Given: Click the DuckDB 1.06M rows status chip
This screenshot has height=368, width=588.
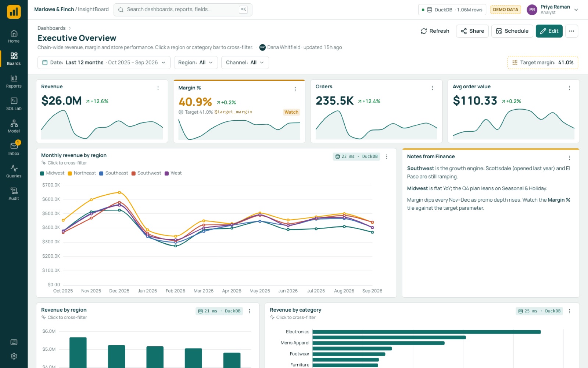Looking at the screenshot, I should 452,10.
